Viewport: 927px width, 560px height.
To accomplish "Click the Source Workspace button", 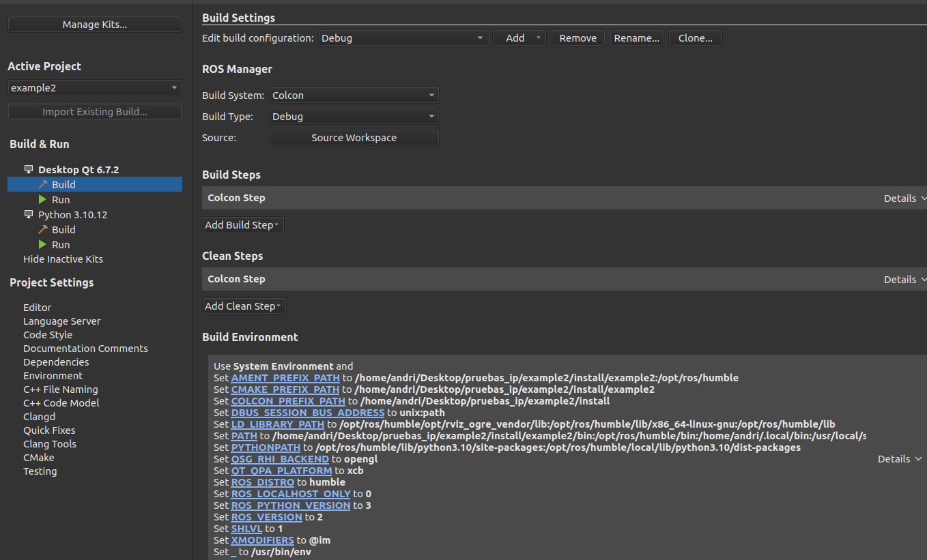I will pos(354,138).
